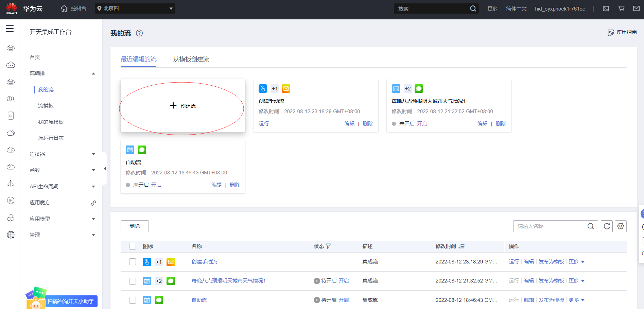Open 更多 dropdown in 每晚八点预报 row

[x=577, y=281]
